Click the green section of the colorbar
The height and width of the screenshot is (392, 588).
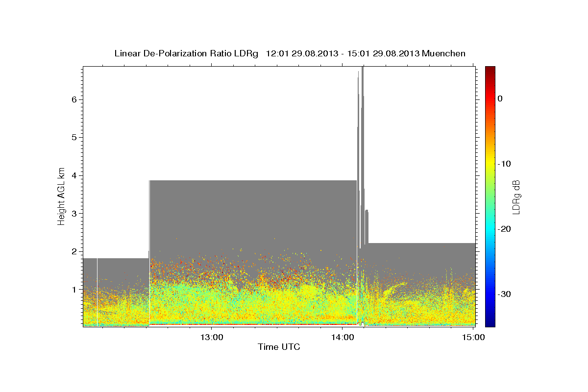(x=490, y=196)
